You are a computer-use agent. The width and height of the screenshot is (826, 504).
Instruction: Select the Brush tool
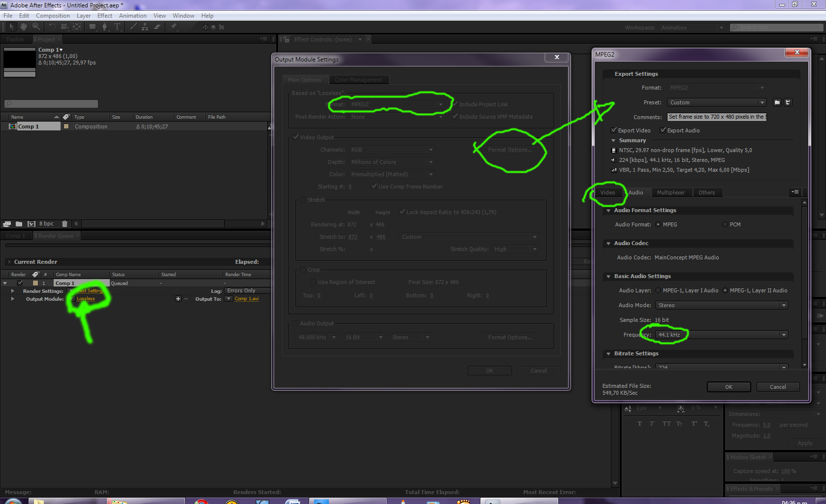[133, 27]
